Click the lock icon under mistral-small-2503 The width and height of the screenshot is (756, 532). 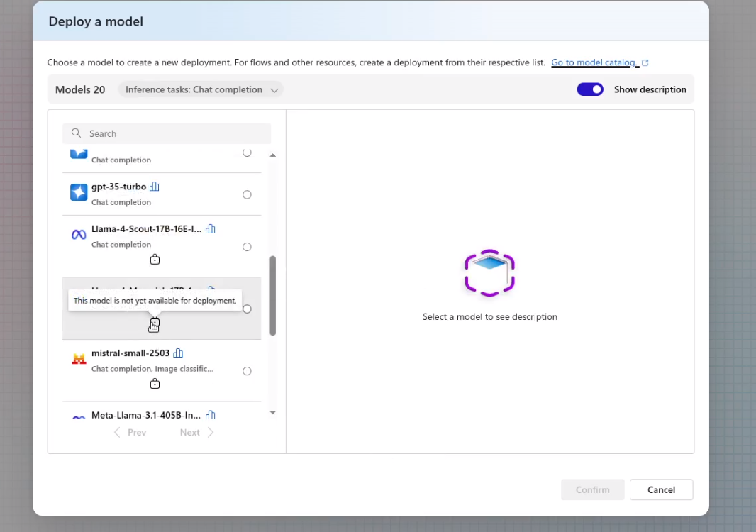155,384
